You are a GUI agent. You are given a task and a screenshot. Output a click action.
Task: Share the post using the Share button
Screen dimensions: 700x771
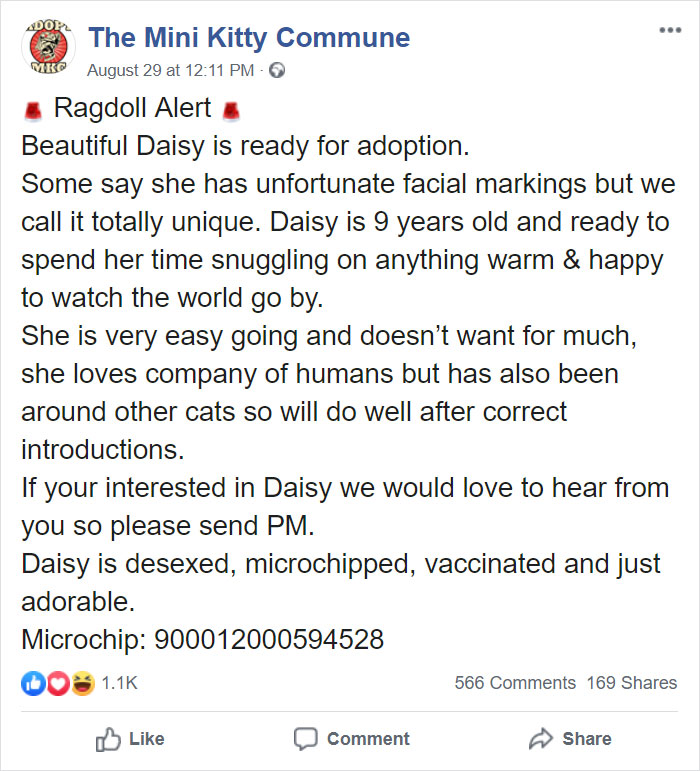point(570,739)
